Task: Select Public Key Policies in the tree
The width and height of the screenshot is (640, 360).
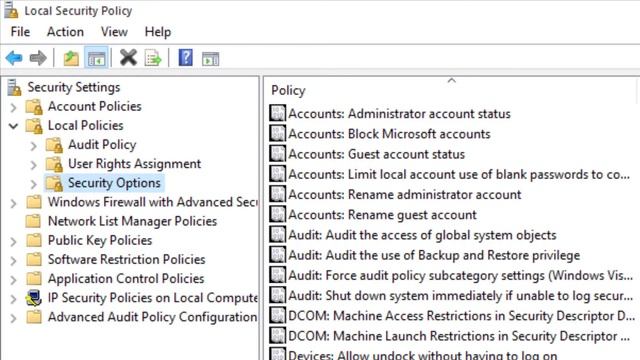Action: coord(100,240)
